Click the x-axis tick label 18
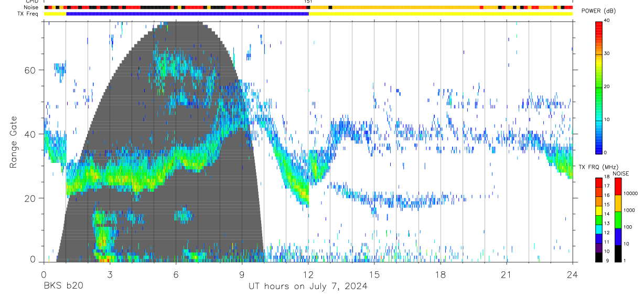The height and width of the screenshot is (297, 644). point(440,274)
